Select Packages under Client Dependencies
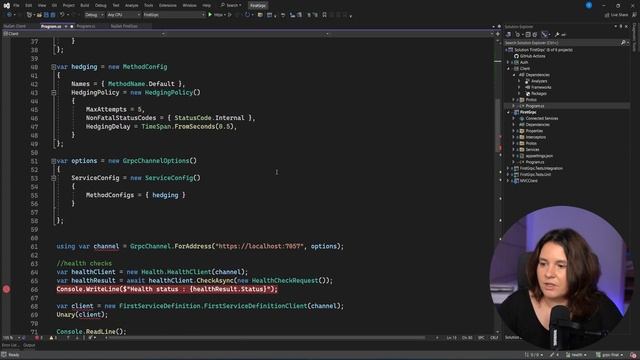640x360 pixels. pyautogui.click(x=539, y=93)
